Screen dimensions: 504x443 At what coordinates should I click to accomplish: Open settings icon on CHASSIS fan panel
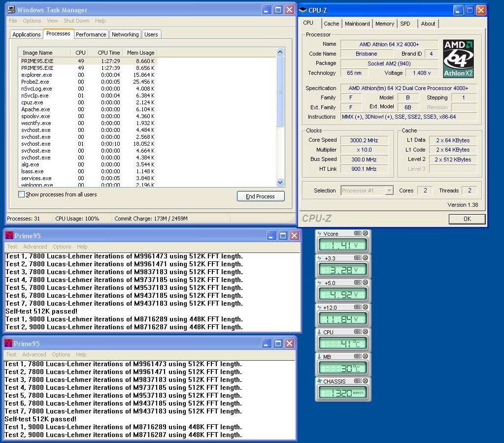358,380
